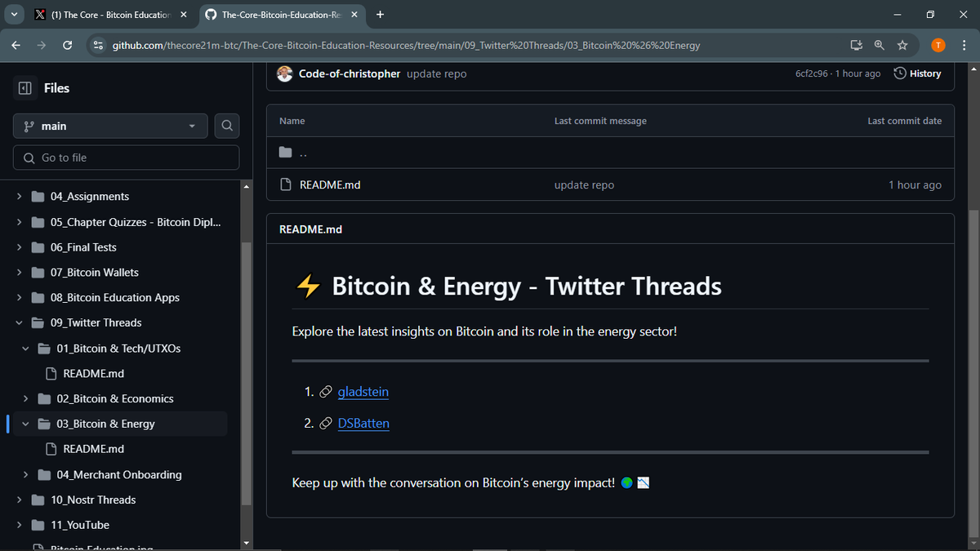Open the install app icon in address bar
This screenshot has width=980, height=551.
(856, 45)
